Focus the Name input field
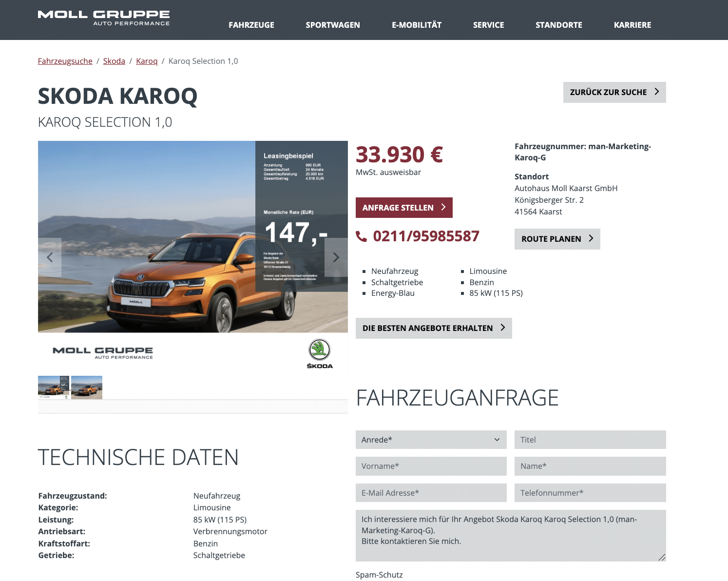 pos(590,466)
